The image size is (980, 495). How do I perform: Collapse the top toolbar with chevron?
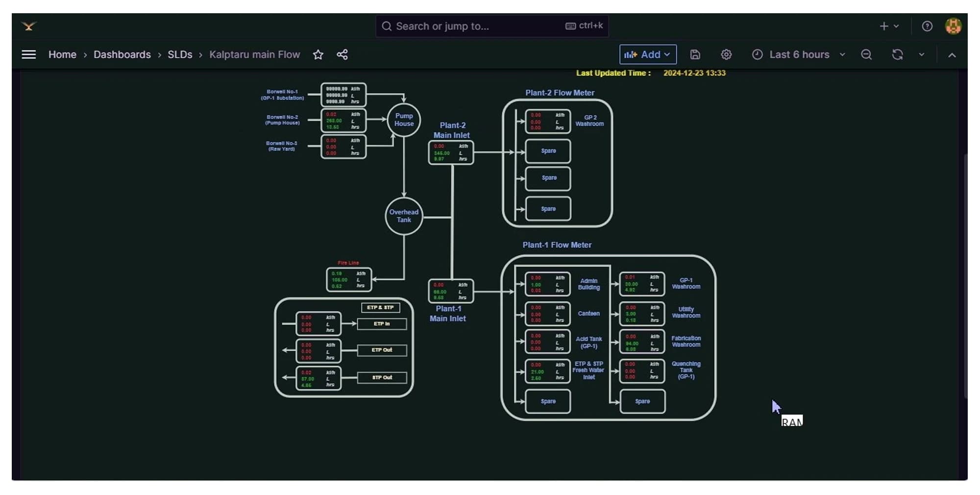pyautogui.click(x=952, y=55)
